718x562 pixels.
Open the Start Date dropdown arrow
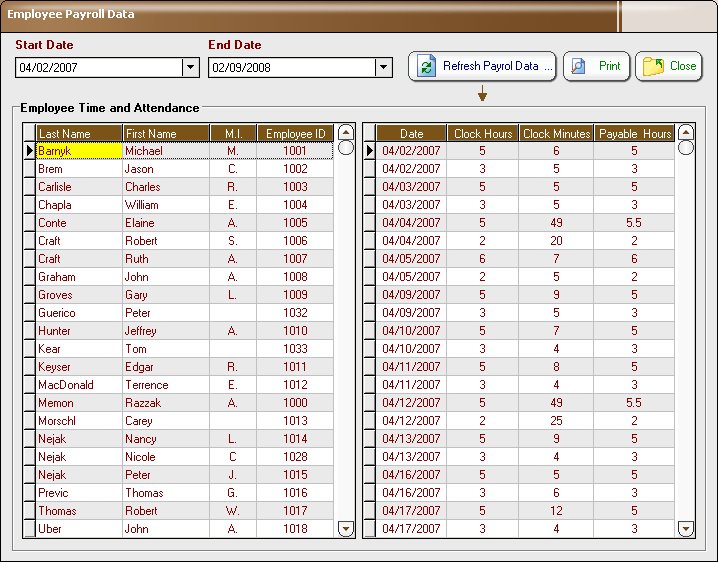pos(190,68)
